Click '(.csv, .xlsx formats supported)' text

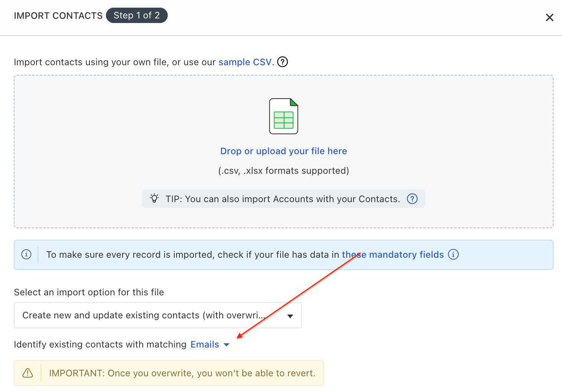tap(284, 171)
